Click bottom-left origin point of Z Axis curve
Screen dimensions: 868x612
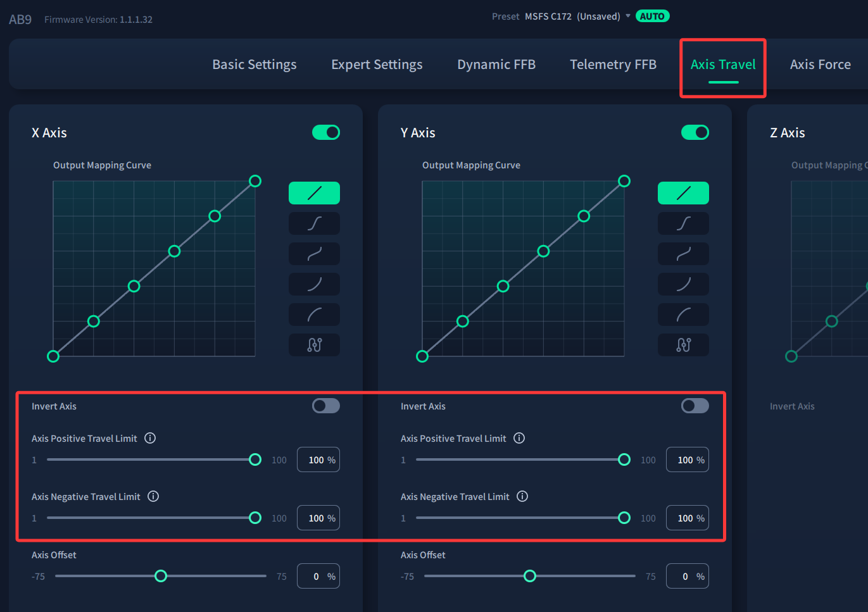[x=791, y=356]
